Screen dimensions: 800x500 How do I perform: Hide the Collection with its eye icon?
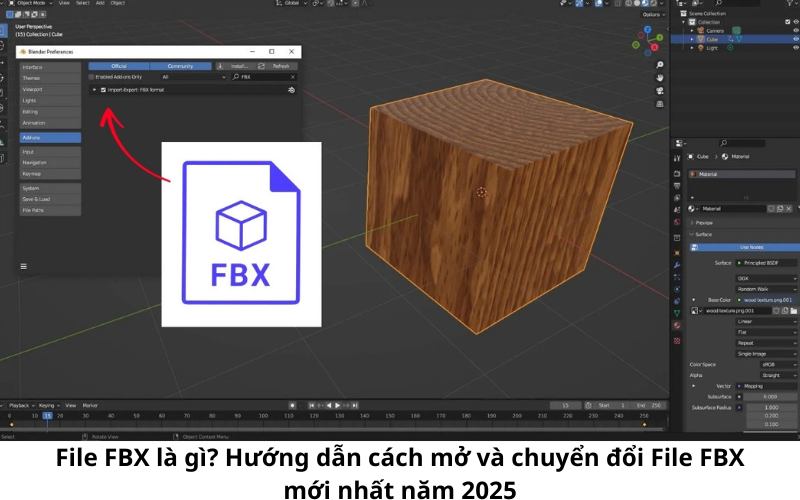coord(796,22)
